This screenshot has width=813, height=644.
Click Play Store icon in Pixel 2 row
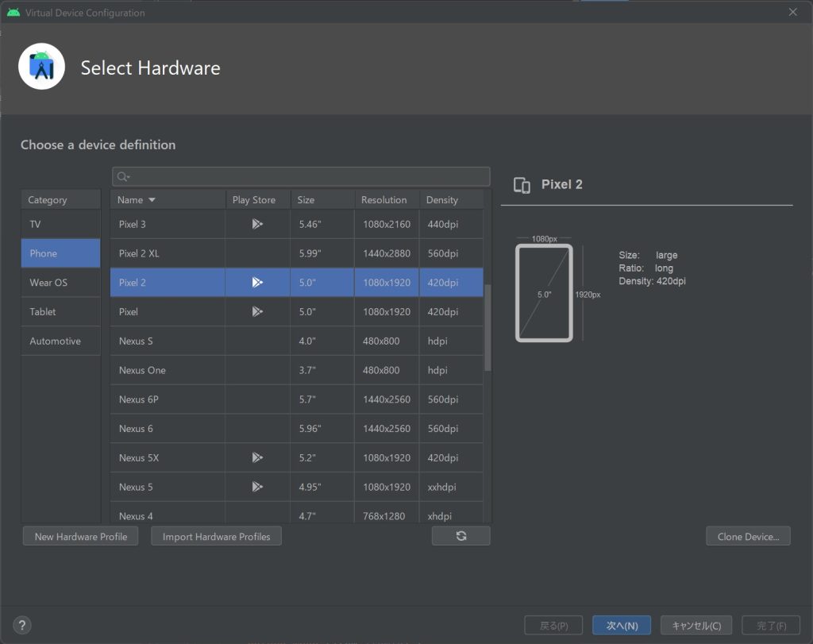pos(257,282)
